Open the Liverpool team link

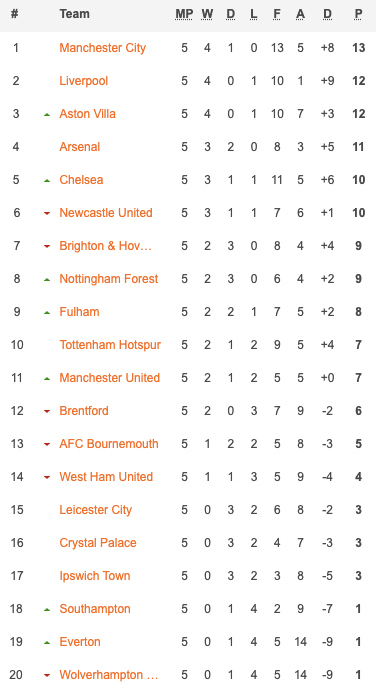click(83, 81)
